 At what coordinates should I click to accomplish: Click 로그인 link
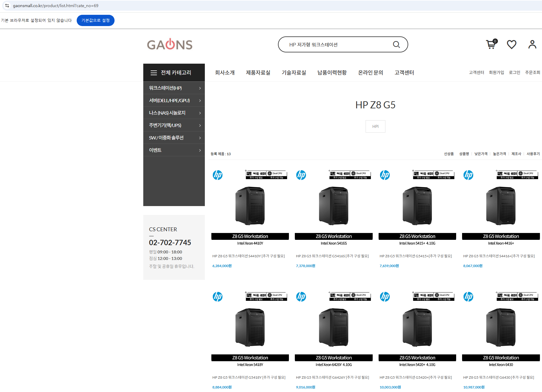click(514, 73)
